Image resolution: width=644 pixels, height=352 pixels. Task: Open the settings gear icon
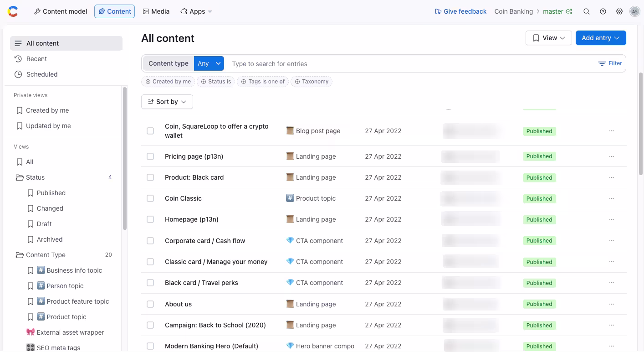[x=619, y=11]
